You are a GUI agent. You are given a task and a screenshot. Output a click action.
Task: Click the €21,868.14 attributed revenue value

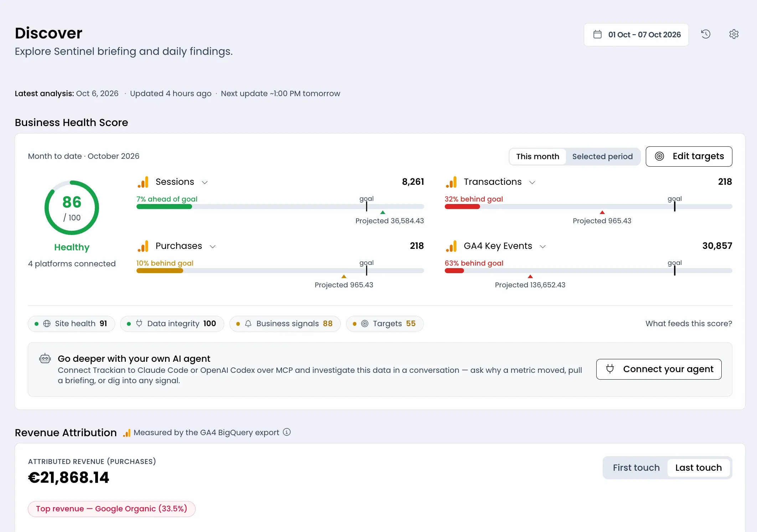tap(68, 478)
